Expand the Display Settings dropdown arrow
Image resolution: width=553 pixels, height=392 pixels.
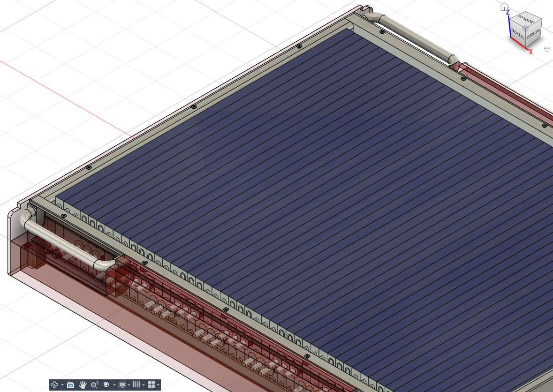pyautogui.click(x=129, y=385)
